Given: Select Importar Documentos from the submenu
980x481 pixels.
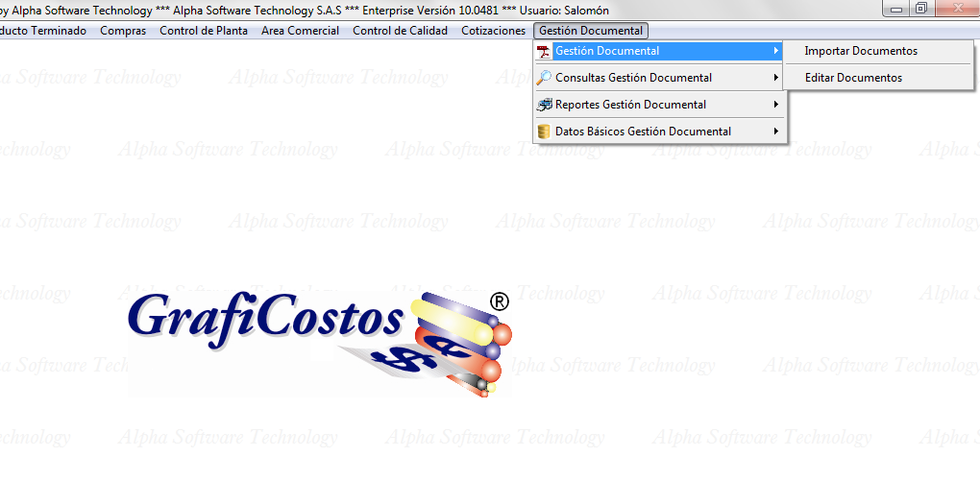Looking at the screenshot, I should click(861, 51).
